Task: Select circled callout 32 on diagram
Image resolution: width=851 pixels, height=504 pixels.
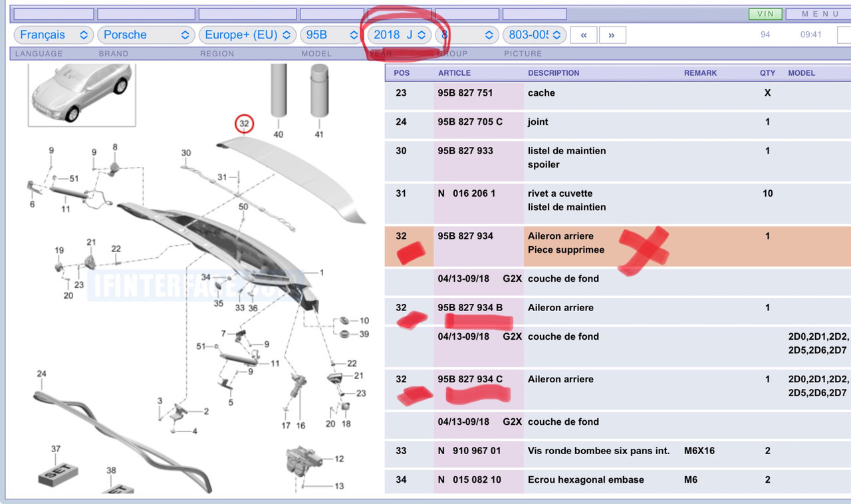Action: pos(244,124)
